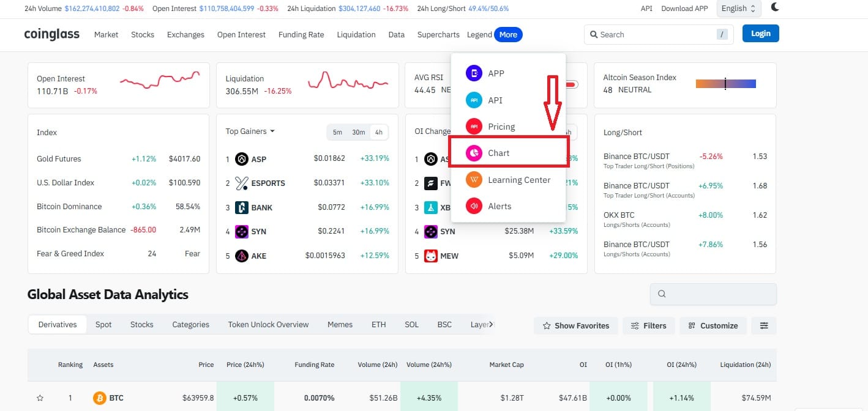Switch Top Gainers to the 30m timeframe
Image resolution: width=868 pixels, height=411 pixels.
point(358,132)
